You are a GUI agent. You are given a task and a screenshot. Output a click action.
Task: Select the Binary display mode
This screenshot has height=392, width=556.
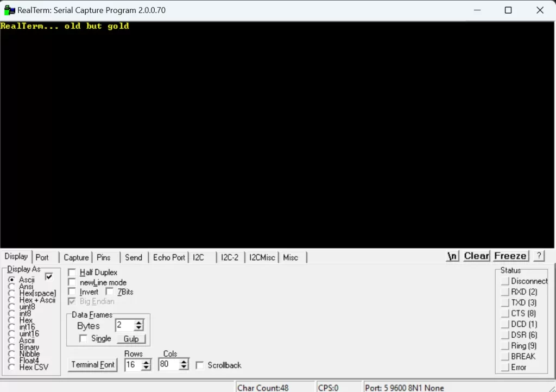pyautogui.click(x=12, y=347)
